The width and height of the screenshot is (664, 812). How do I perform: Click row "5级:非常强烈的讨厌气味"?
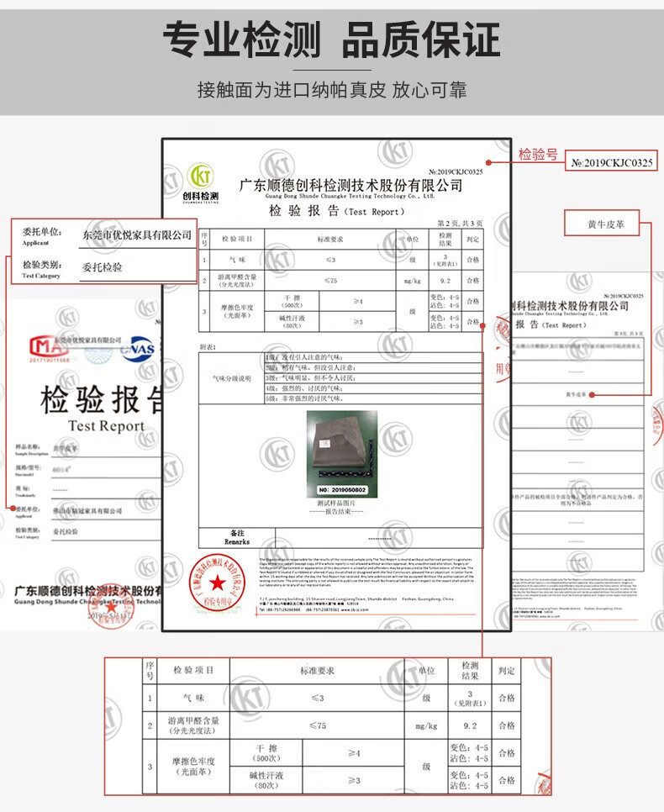[373, 398]
